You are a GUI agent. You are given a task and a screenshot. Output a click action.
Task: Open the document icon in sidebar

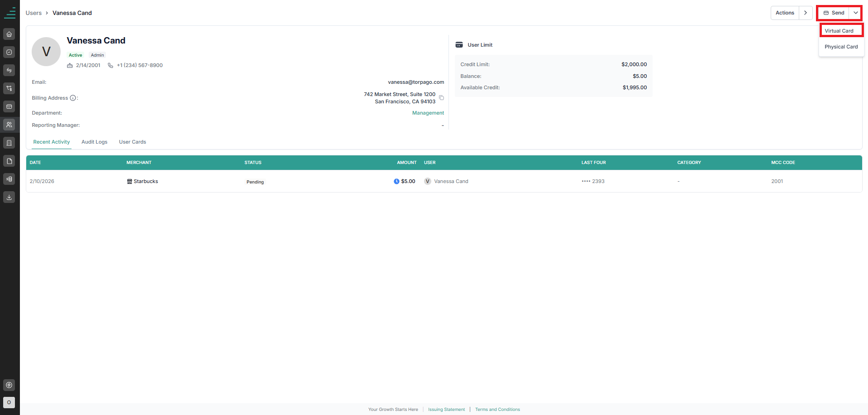click(x=9, y=161)
